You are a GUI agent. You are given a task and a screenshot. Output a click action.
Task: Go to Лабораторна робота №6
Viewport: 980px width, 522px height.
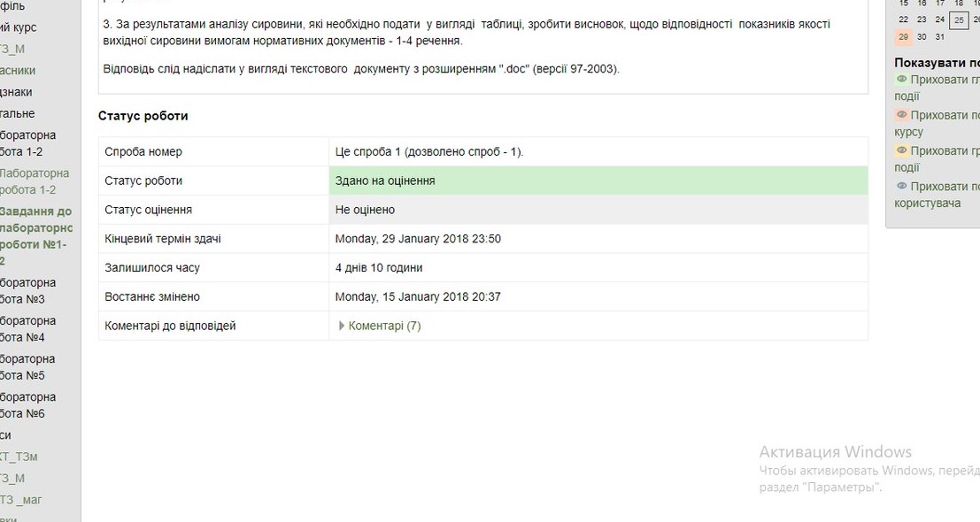click(x=28, y=405)
